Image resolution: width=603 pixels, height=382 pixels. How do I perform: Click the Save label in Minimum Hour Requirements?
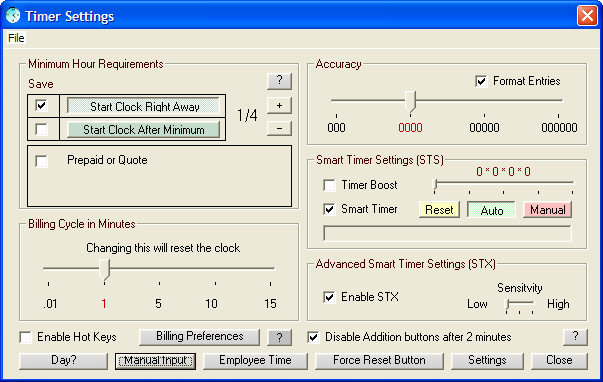coord(41,84)
